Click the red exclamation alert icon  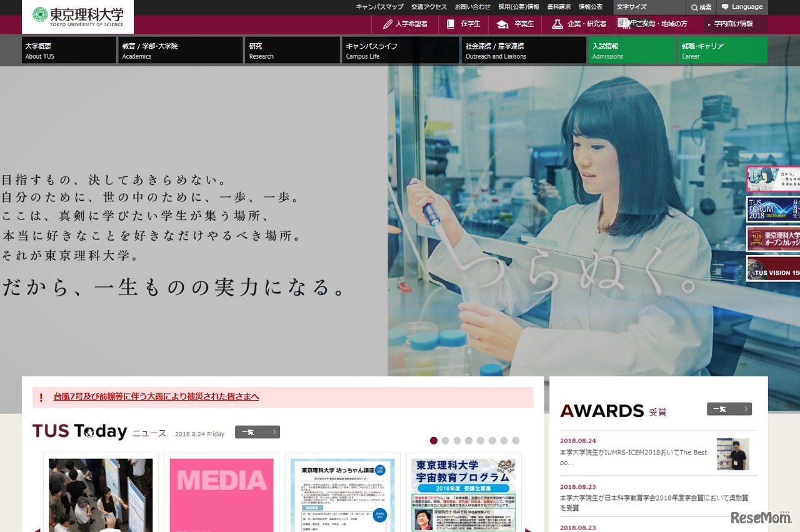pyautogui.click(x=41, y=397)
